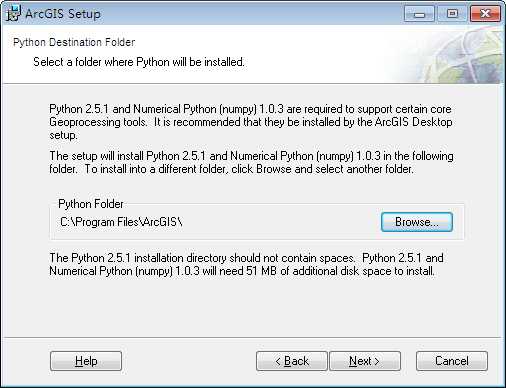Screen dimensions: 506x388
Task: Minimize the ArcGIS Setup window
Action: [x=419, y=14]
